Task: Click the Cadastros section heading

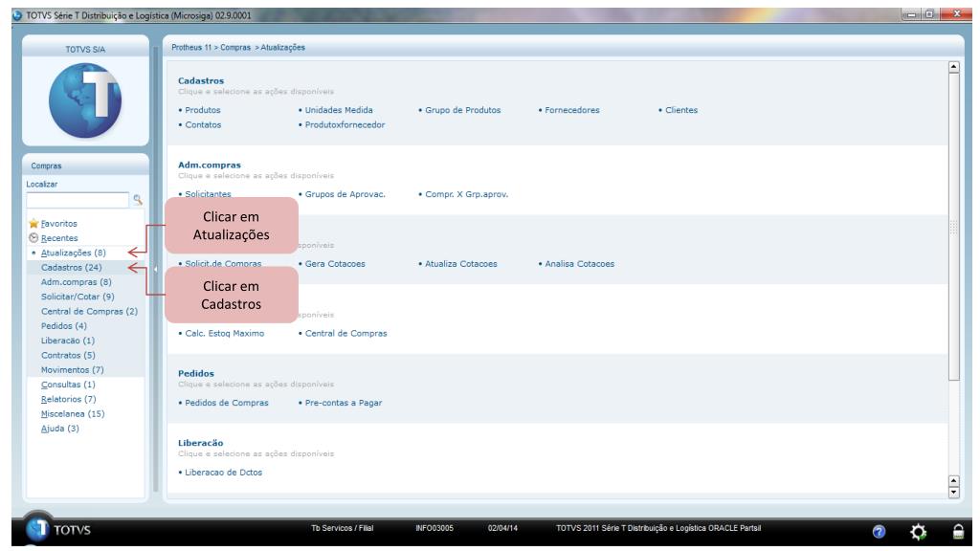Action: click(201, 80)
